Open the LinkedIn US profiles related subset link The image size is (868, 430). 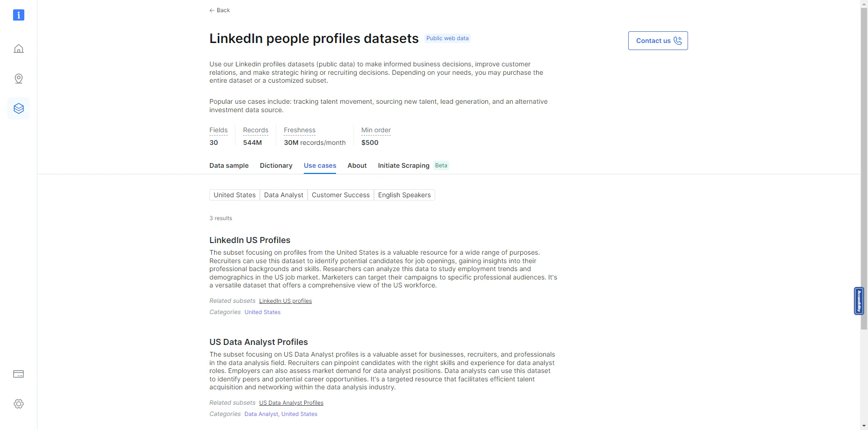(x=285, y=301)
